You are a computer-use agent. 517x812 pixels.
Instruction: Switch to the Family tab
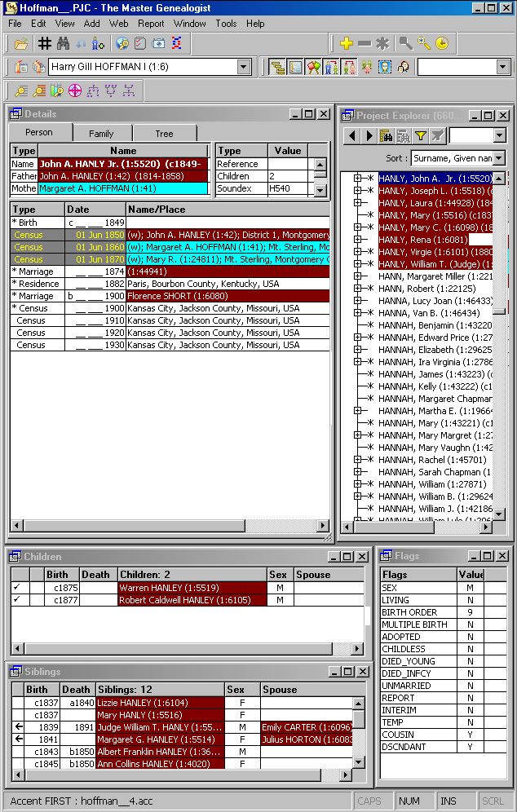101,134
